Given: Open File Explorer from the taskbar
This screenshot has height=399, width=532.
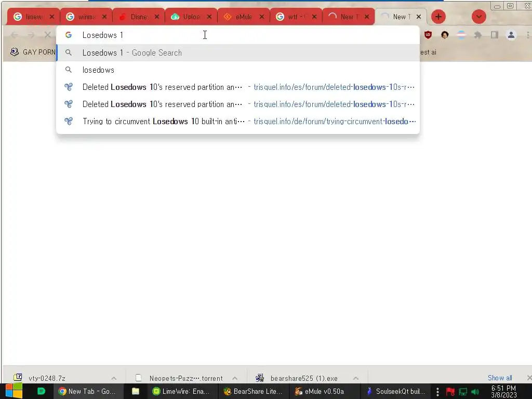Looking at the screenshot, I should click(x=136, y=391).
